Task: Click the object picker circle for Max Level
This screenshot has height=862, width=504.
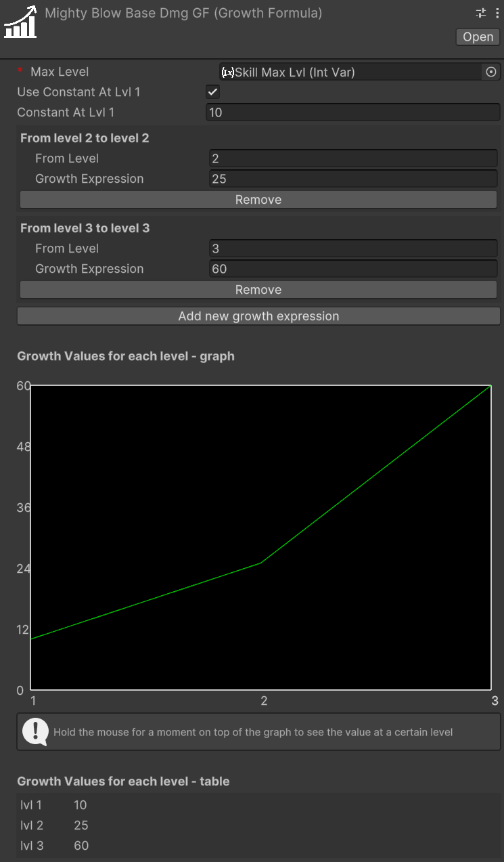Action: pyautogui.click(x=491, y=72)
